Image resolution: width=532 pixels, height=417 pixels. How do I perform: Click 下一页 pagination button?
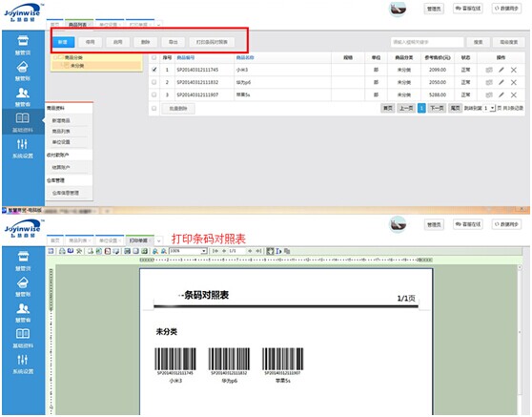[437, 108]
